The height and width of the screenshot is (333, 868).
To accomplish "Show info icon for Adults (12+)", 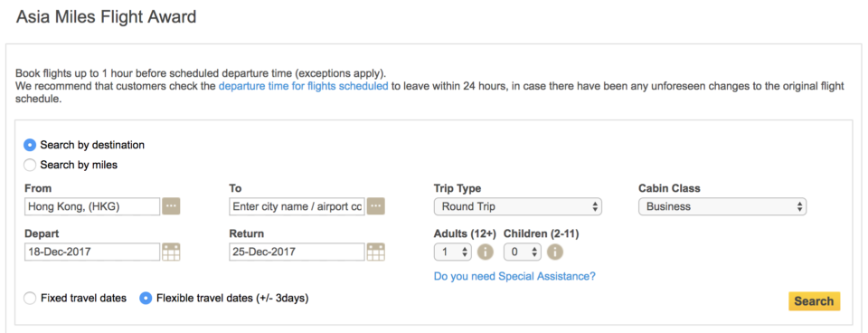I will pyautogui.click(x=486, y=252).
